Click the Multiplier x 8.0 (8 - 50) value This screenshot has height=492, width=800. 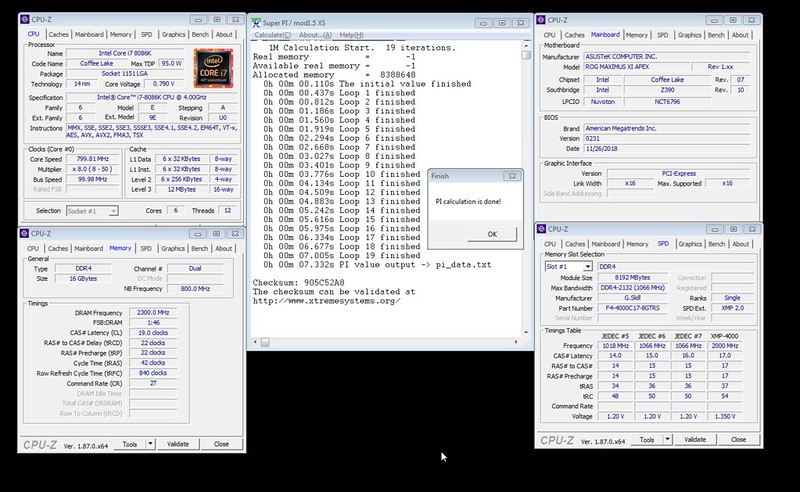92,169
